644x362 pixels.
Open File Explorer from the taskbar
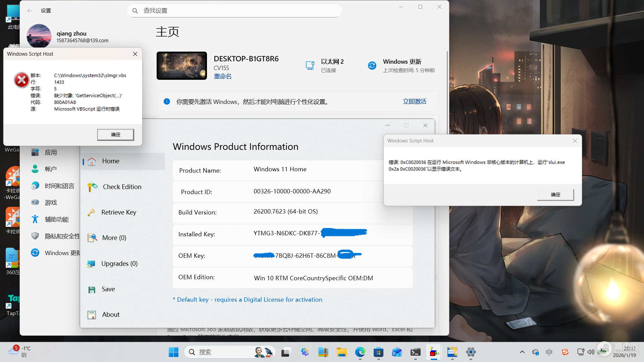tap(341, 352)
